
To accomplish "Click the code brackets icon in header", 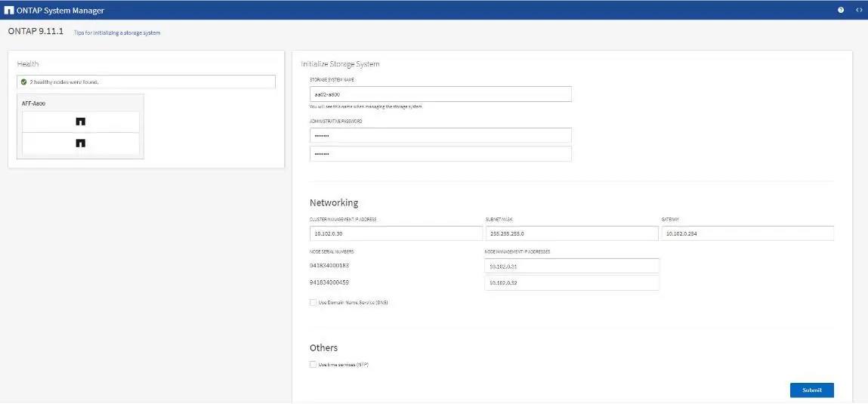I will point(859,10).
